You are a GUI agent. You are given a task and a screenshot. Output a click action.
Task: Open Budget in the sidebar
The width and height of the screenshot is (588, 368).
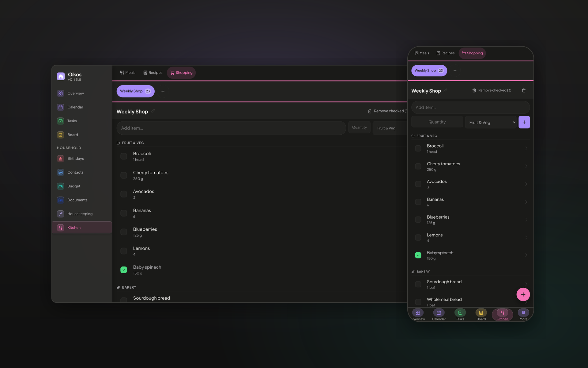(x=81, y=186)
